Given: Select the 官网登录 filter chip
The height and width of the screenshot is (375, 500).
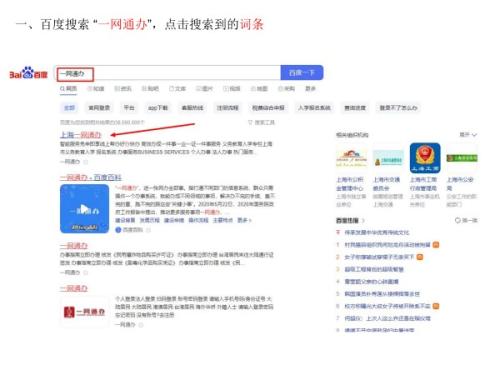Looking at the screenshot, I should pos(99,108).
